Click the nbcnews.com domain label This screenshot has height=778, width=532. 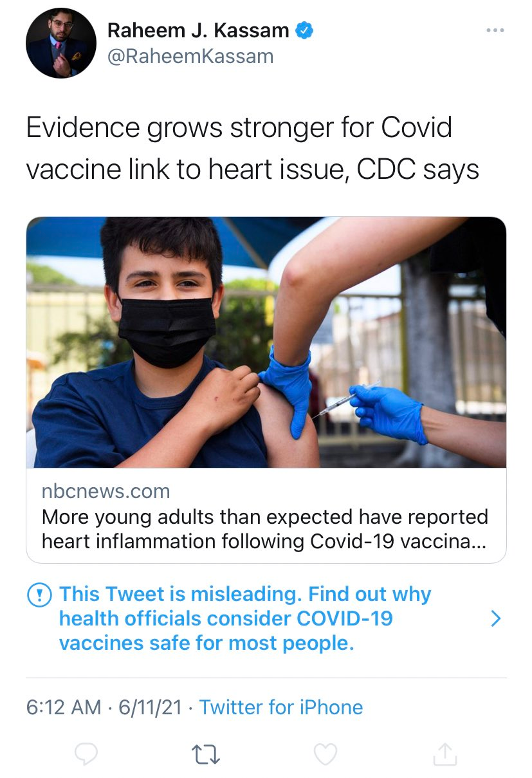[x=105, y=492]
